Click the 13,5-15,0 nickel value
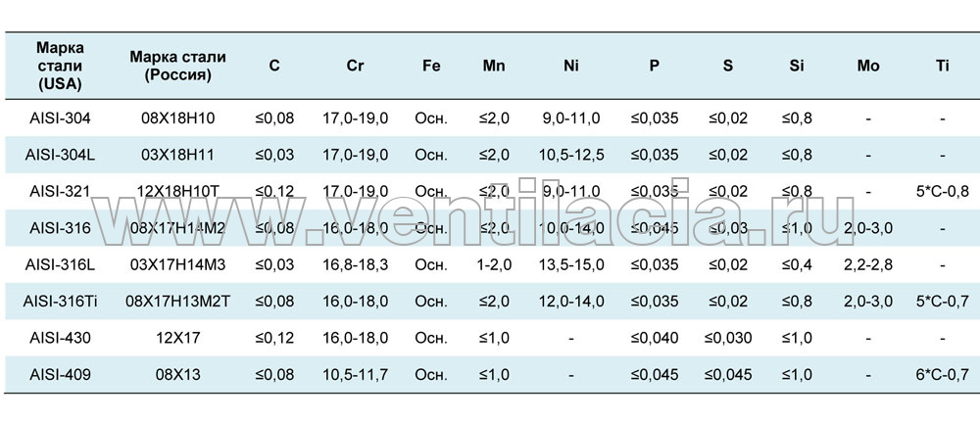 tap(571, 264)
